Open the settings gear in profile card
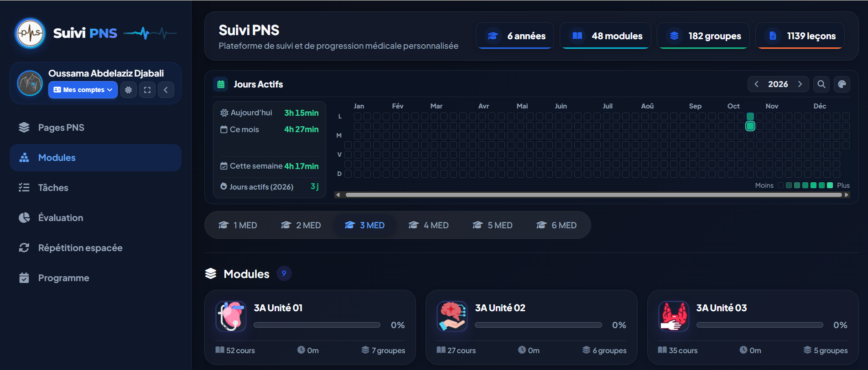Image resolution: width=868 pixels, height=370 pixels. tap(129, 90)
